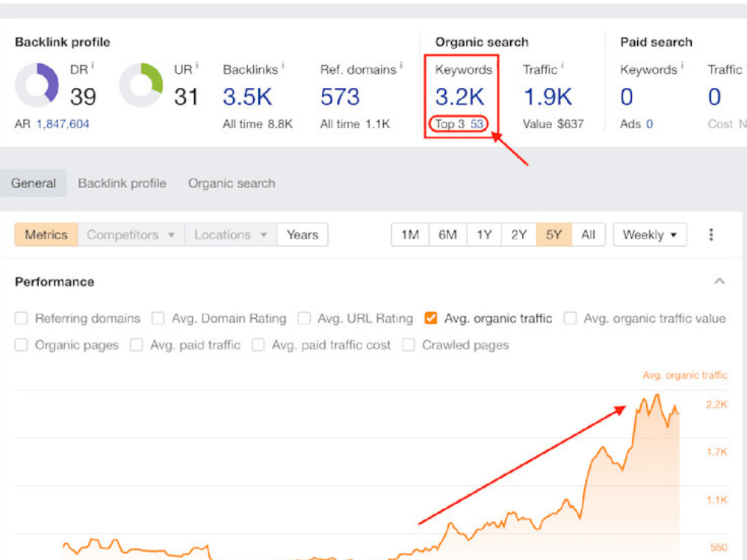Select the Metrics view button
The height and width of the screenshot is (560, 747).
pyautogui.click(x=46, y=234)
